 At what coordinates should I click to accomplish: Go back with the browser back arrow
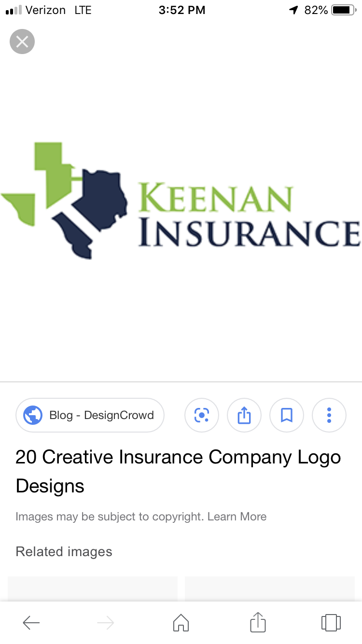[x=31, y=623]
